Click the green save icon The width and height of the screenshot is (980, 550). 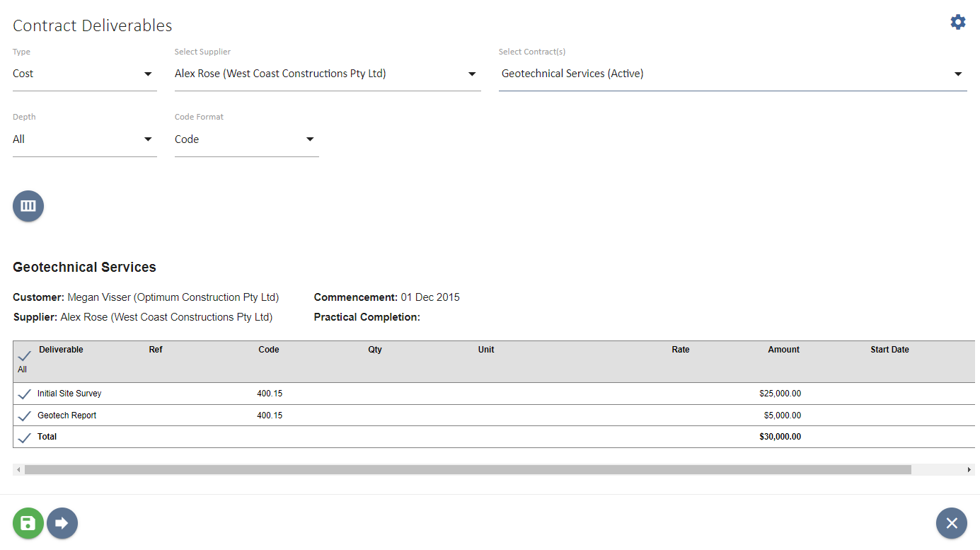[28, 522]
